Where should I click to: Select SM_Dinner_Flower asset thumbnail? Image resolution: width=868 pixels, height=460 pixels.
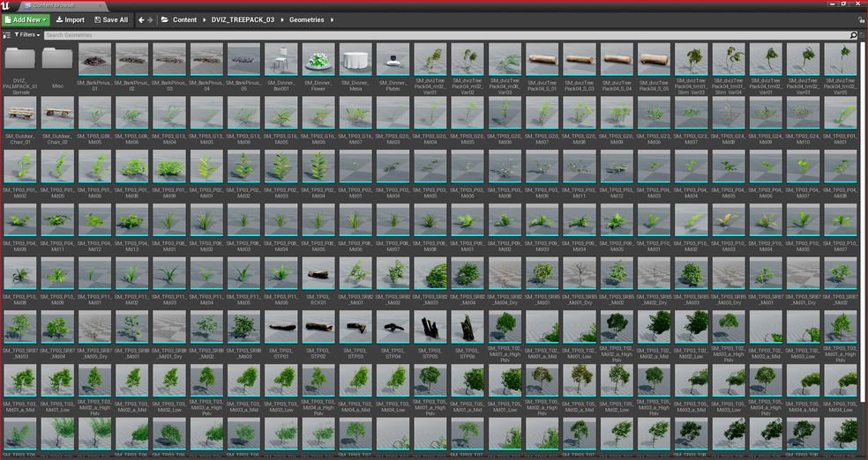click(318, 59)
